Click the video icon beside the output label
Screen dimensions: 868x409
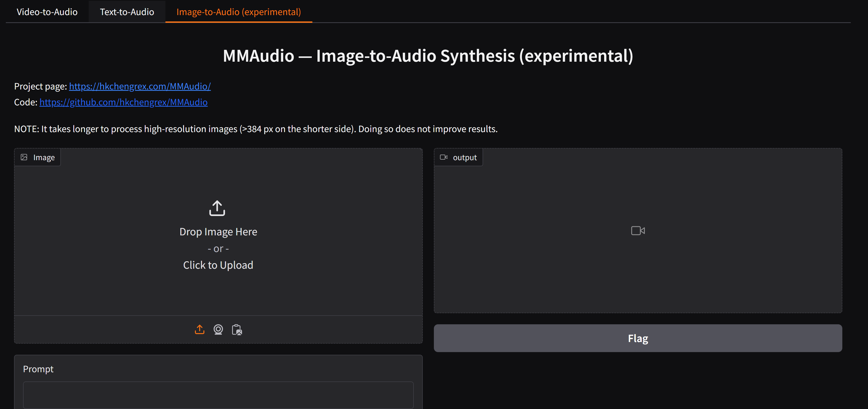(x=443, y=157)
